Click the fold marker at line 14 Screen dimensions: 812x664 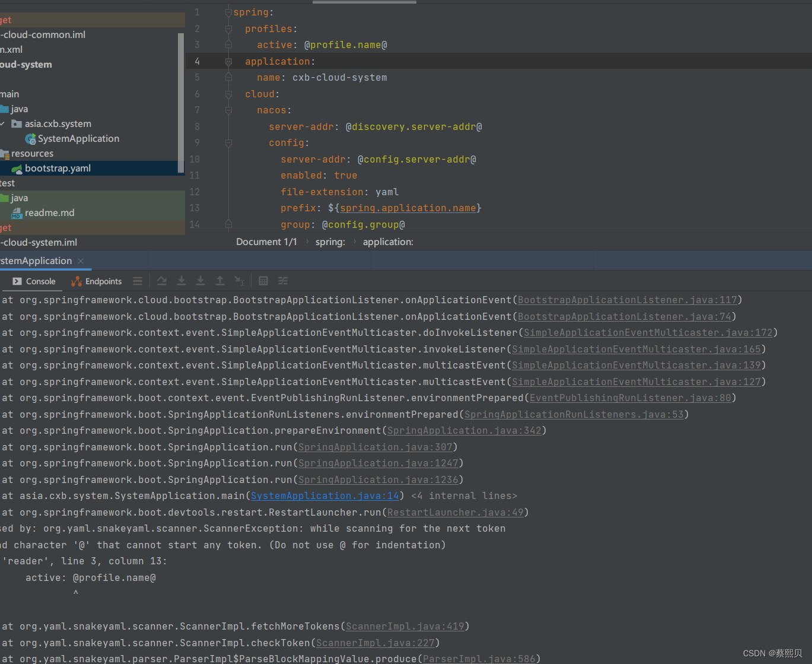click(x=228, y=224)
